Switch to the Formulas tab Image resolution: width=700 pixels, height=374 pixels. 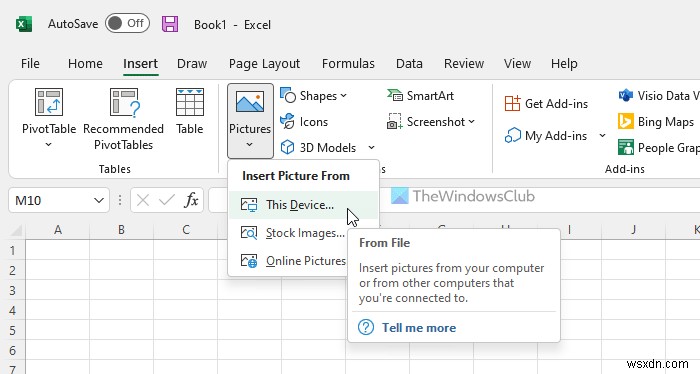[x=348, y=64]
